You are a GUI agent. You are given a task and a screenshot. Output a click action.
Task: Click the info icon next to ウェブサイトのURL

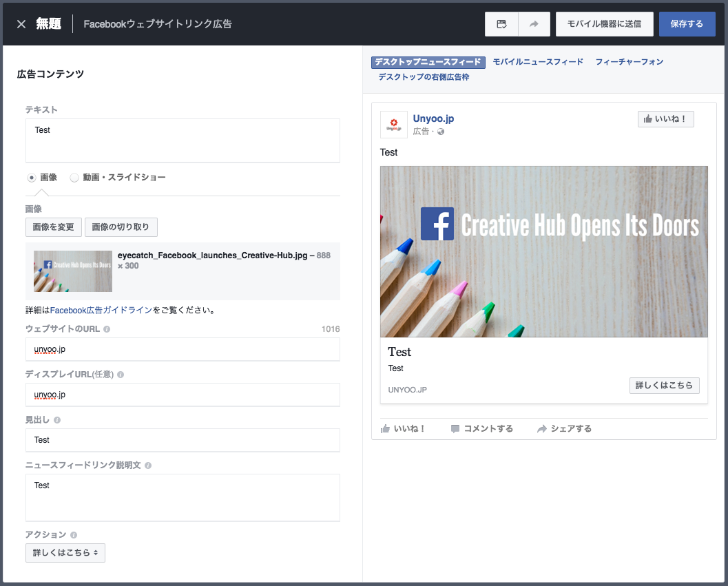pyautogui.click(x=107, y=329)
